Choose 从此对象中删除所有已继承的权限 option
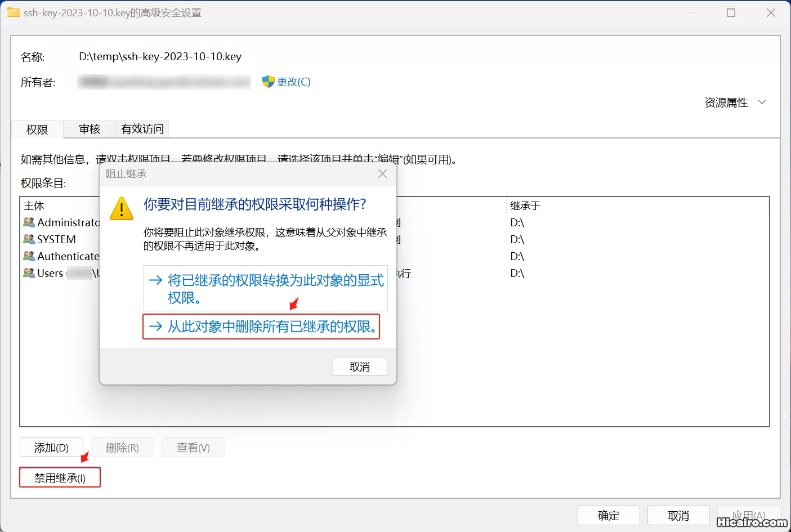 pos(261,327)
